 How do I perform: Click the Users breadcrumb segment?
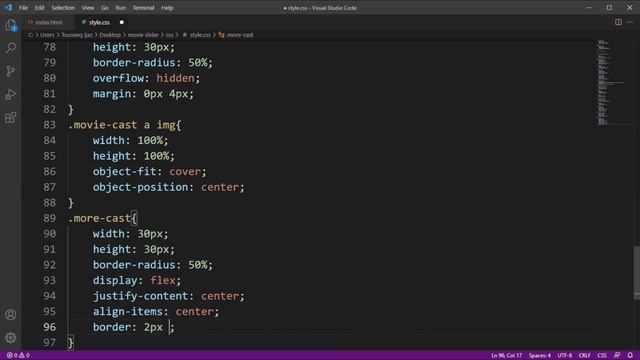pyautogui.click(x=47, y=35)
